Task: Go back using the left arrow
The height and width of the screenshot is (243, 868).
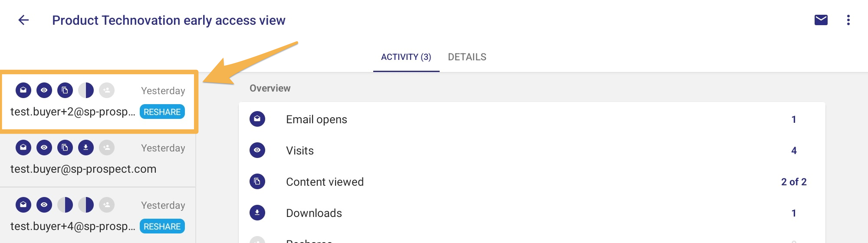Action: tap(23, 20)
